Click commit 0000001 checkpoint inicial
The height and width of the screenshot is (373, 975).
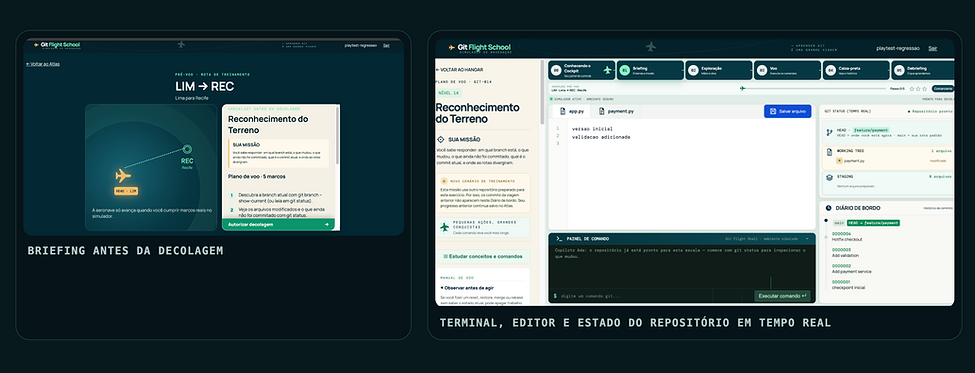[x=848, y=284]
